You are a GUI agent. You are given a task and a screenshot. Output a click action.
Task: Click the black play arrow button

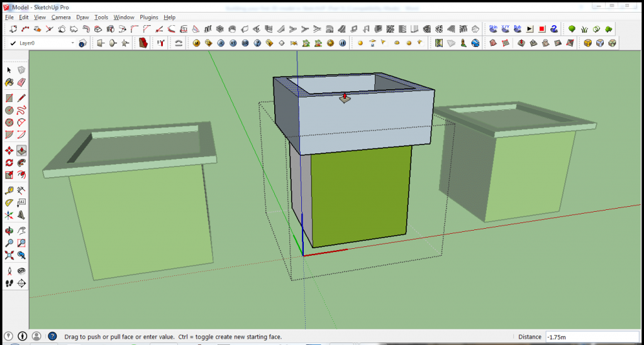coord(530,29)
